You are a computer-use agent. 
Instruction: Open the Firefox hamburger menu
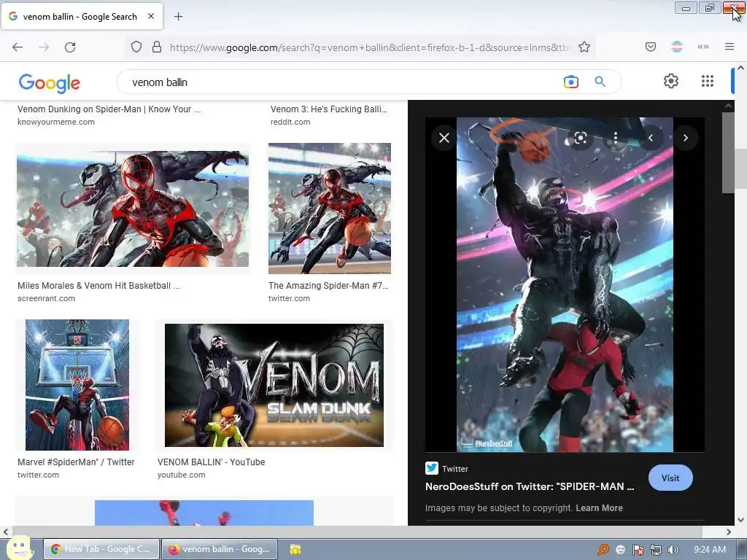(x=729, y=47)
